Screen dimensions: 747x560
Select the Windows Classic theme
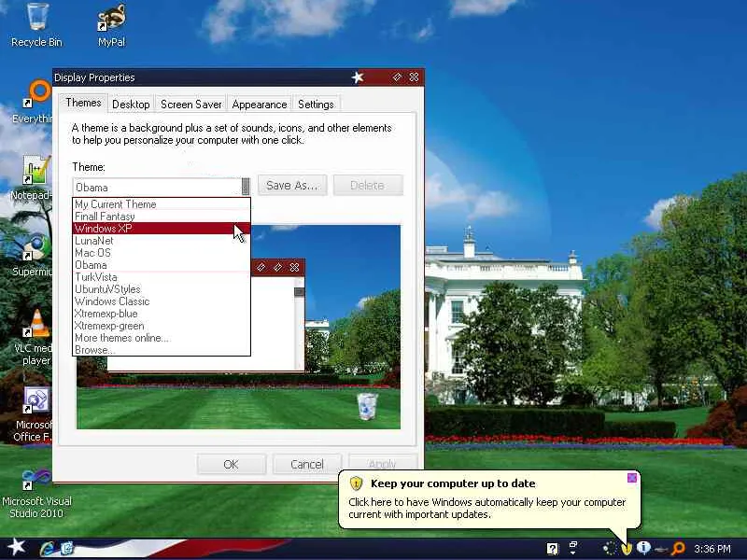(162, 301)
